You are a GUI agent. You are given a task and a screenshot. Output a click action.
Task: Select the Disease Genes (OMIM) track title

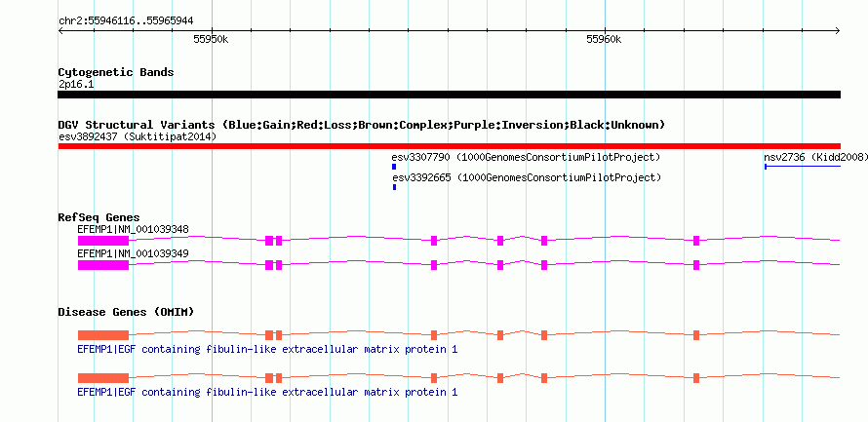click(x=126, y=312)
